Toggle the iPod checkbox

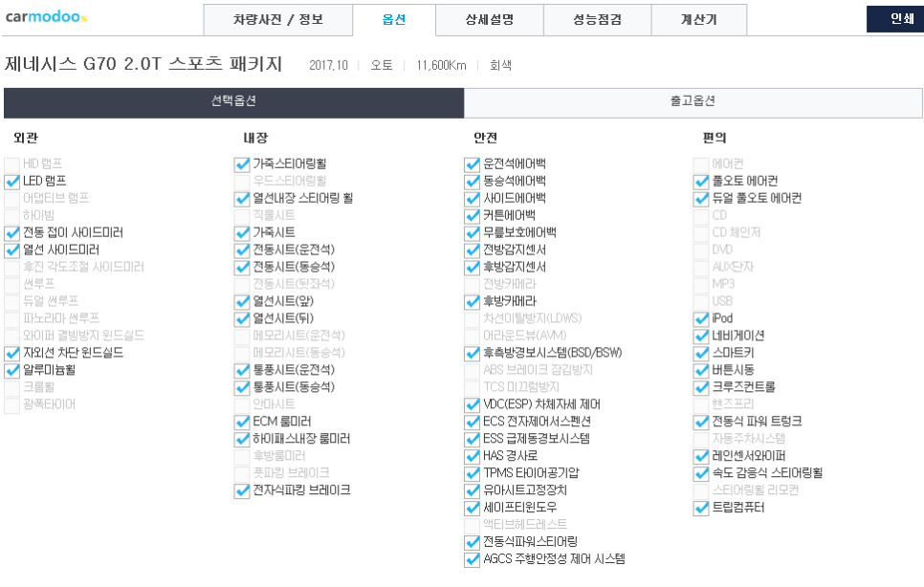(x=701, y=319)
